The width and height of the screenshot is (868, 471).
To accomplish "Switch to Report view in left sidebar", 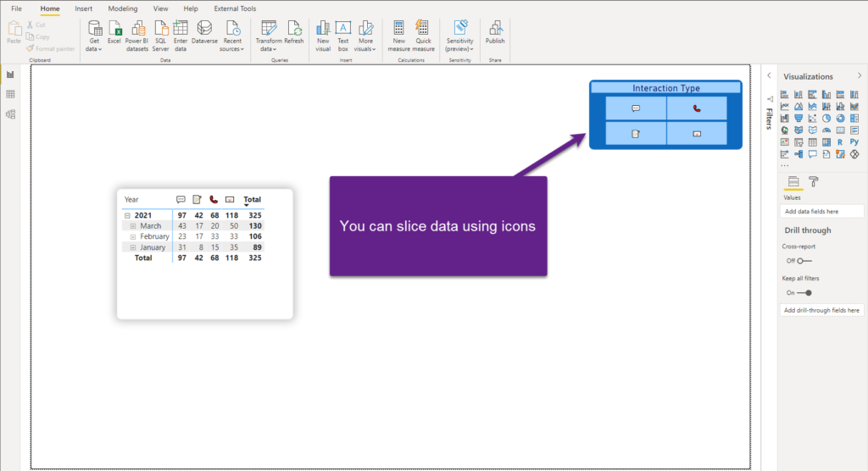I will point(10,75).
